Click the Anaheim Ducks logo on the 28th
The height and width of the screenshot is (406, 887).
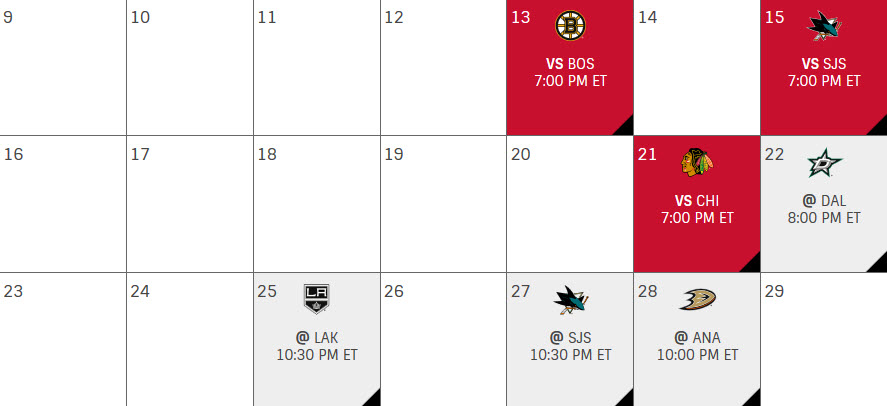pyautogui.click(x=697, y=299)
